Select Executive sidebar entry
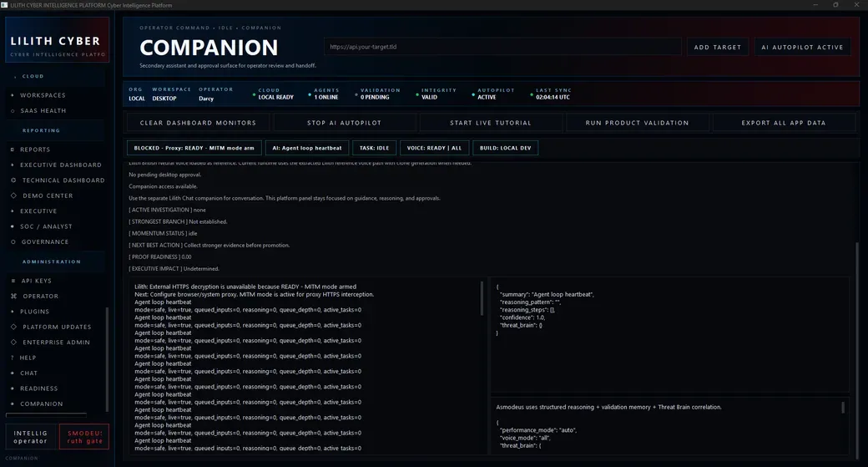This screenshot has height=467, width=868. click(x=38, y=211)
